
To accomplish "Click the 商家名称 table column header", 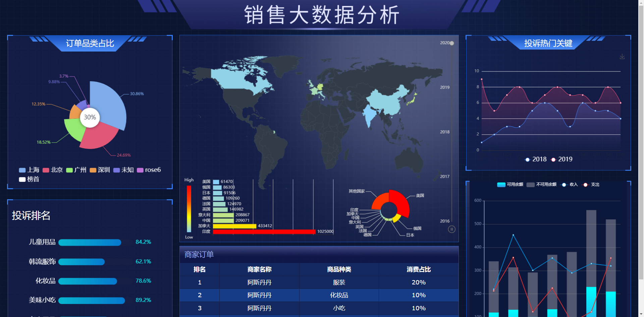I will click(259, 269).
